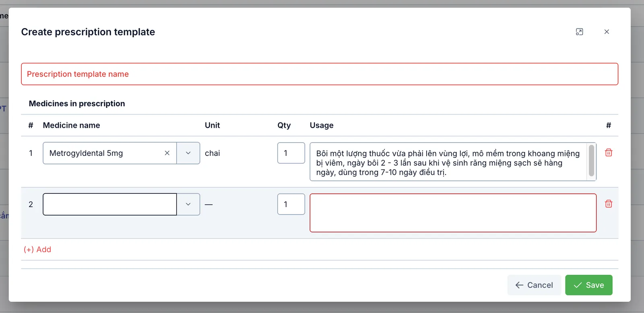Click the usage text for Metrogyldental 5mg
This screenshot has width=644, height=313.
point(448,163)
